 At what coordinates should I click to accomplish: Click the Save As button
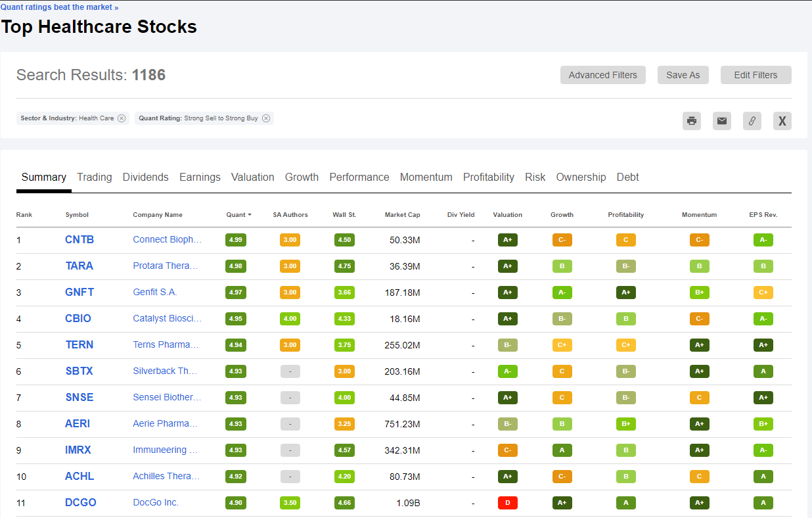coord(683,75)
